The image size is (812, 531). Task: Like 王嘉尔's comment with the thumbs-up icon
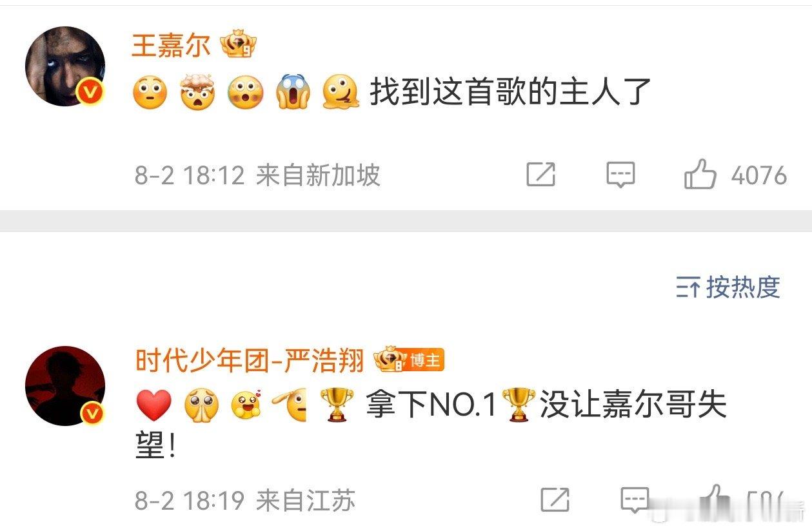click(700, 174)
